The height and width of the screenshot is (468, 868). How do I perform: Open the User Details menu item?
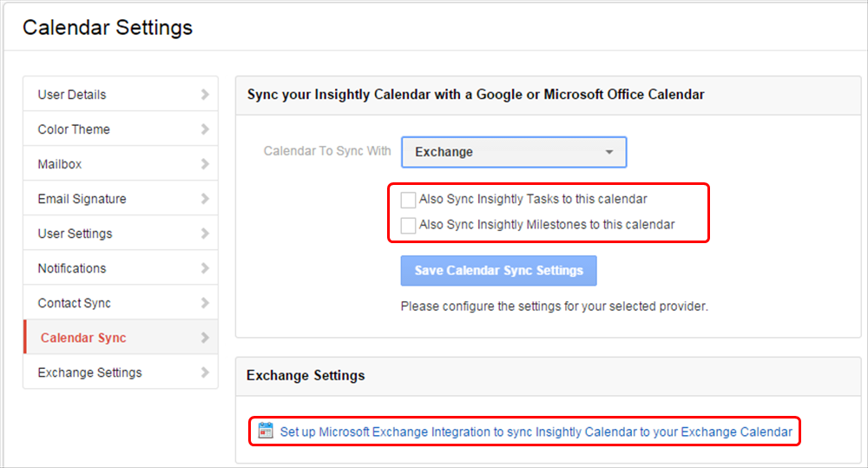pos(121,94)
